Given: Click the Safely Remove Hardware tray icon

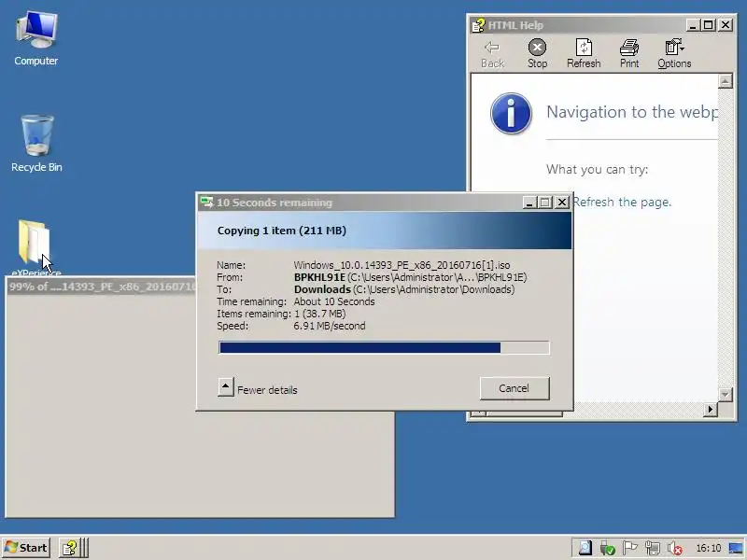Looking at the screenshot, I should point(607,548).
